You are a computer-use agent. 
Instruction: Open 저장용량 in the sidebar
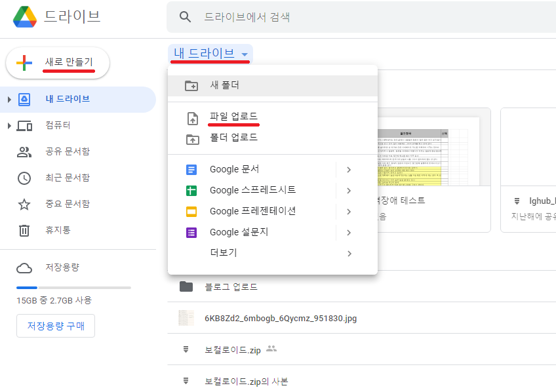(62, 267)
